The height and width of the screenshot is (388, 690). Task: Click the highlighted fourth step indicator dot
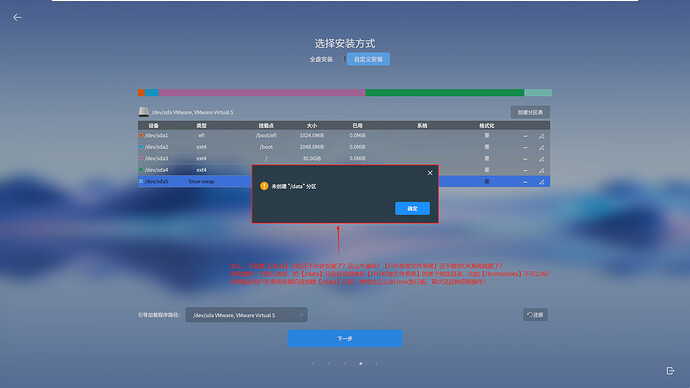361,364
